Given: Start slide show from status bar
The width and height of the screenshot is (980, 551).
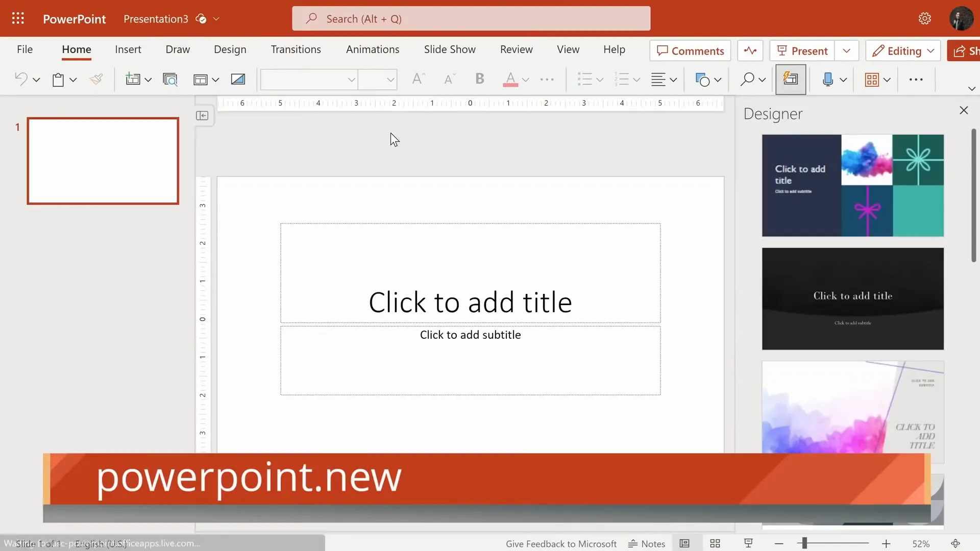Looking at the screenshot, I should point(748,544).
